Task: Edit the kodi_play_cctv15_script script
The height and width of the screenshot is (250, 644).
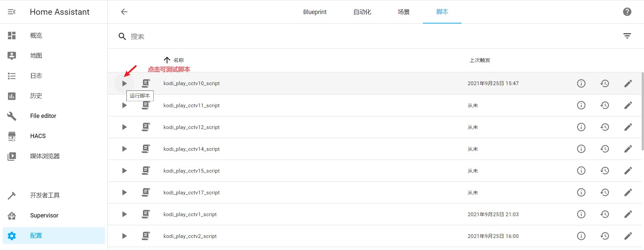Action: click(628, 171)
